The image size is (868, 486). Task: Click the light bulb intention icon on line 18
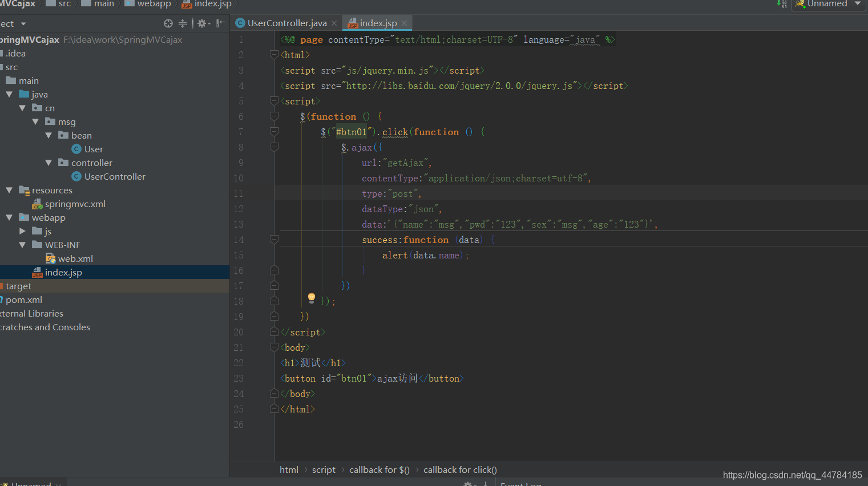pyautogui.click(x=312, y=298)
